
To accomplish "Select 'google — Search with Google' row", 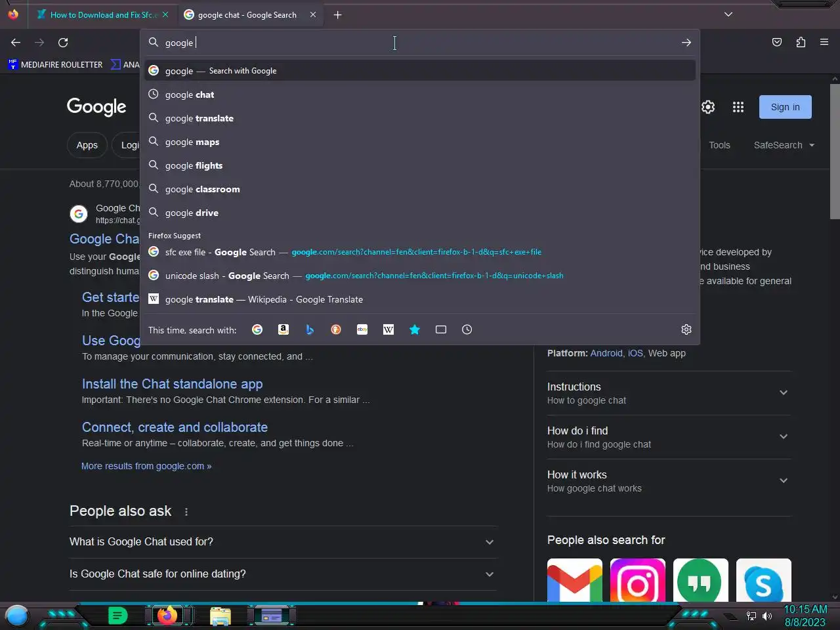I will (x=420, y=70).
